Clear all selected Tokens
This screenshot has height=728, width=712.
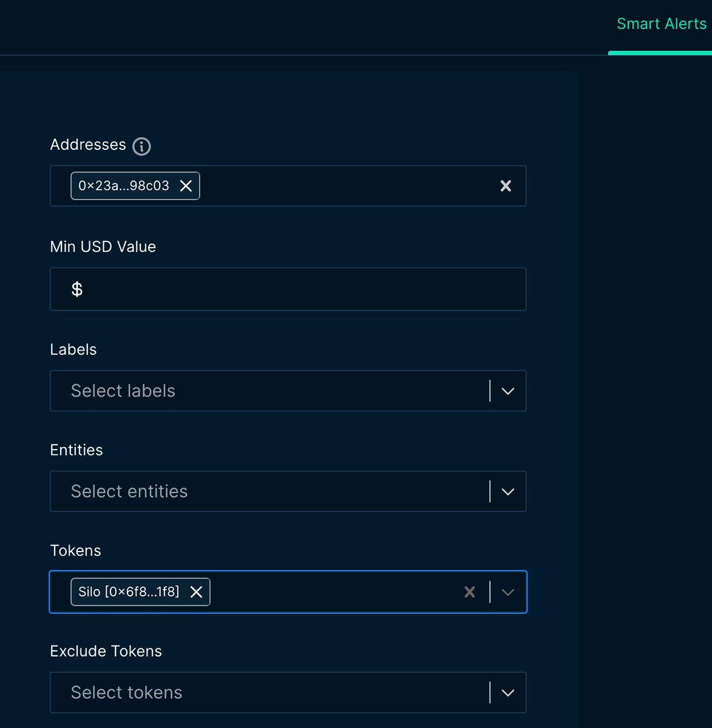470,592
